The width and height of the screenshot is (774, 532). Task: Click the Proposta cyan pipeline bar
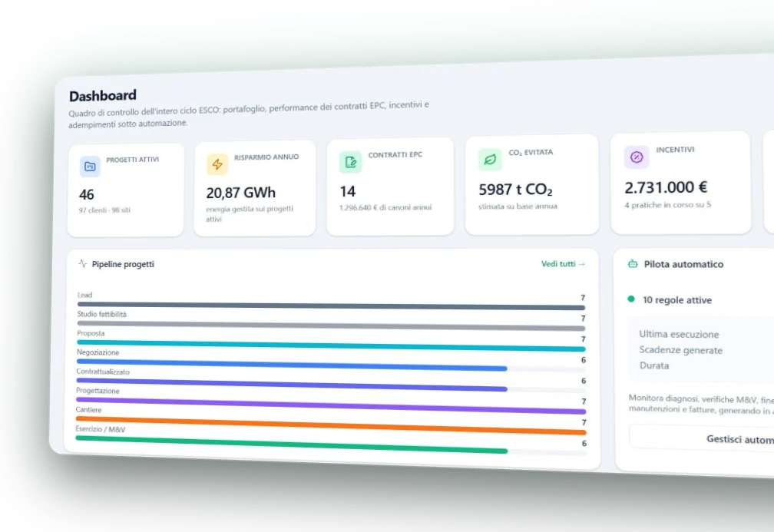[x=331, y=345]
